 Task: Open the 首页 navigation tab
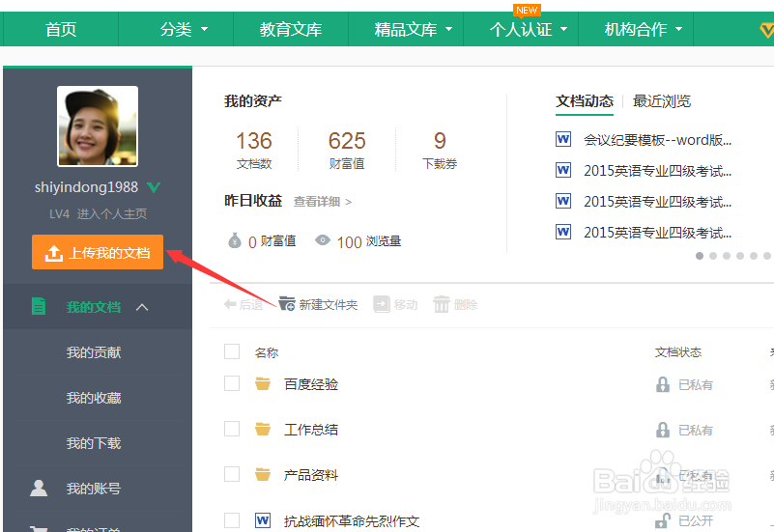pyautogui.click(x=61, y=29)
